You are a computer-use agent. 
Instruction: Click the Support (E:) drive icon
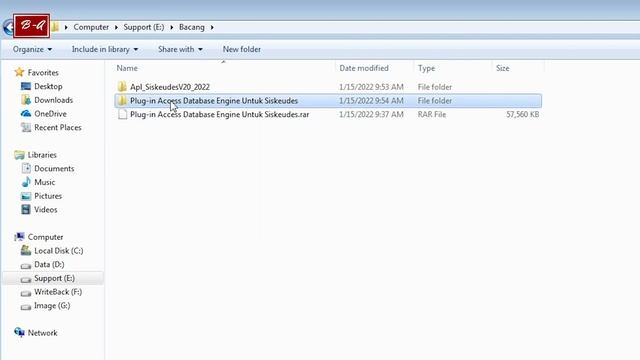coord(26,279)
